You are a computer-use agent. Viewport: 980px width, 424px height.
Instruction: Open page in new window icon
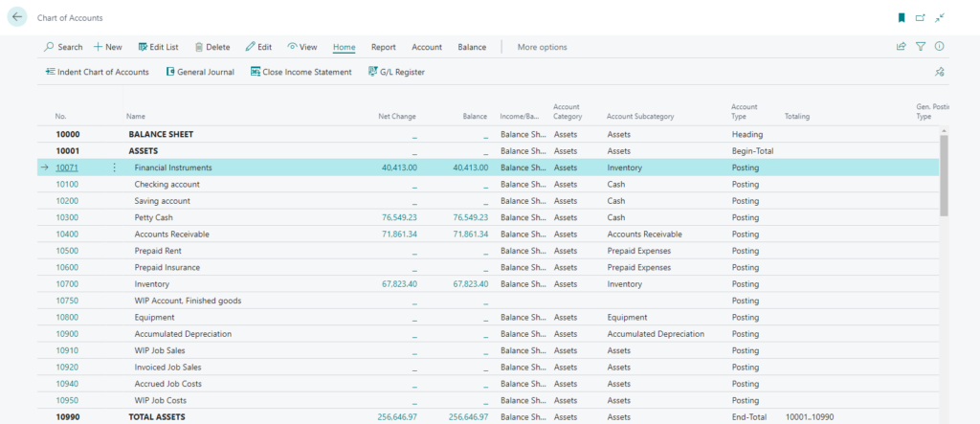[921, 17]
